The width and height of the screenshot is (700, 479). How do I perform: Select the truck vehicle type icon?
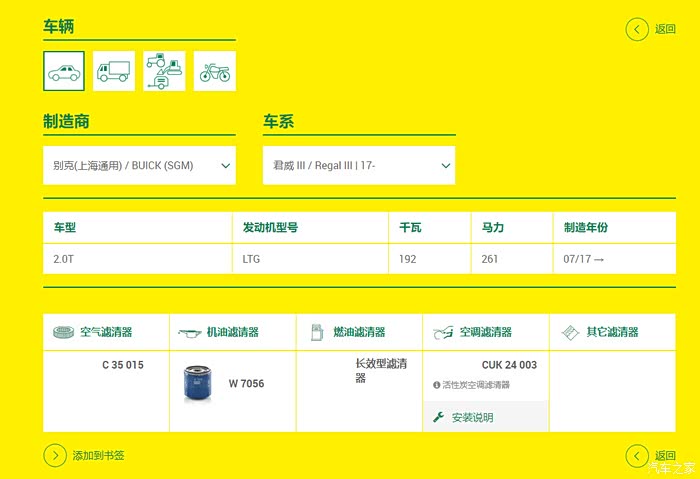click(x=114, y=72)
